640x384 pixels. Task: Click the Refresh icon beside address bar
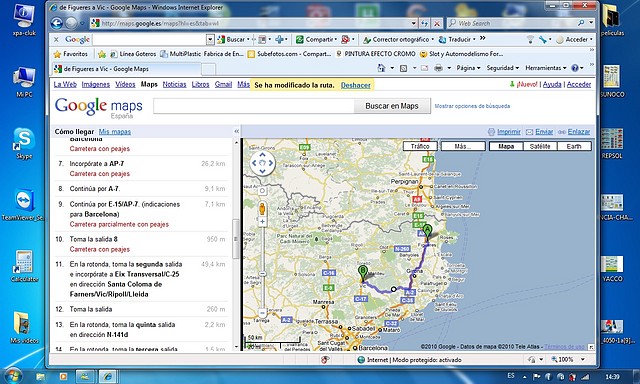pos(424,24)
